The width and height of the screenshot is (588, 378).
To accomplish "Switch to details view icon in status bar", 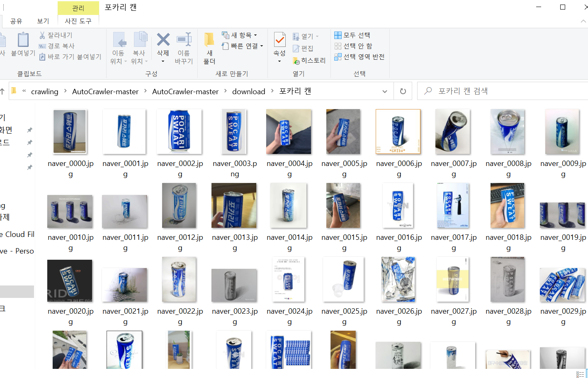I will [x=580, y=374].
